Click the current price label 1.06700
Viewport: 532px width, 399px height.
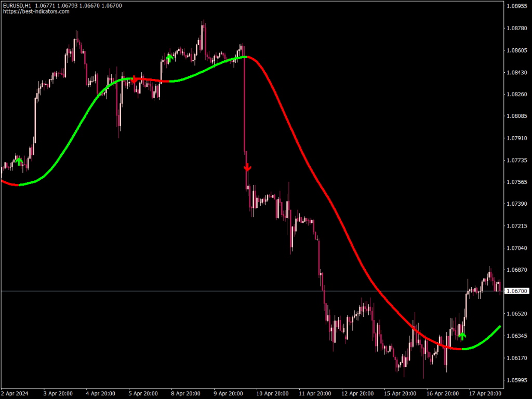click(x=517, y=291)
